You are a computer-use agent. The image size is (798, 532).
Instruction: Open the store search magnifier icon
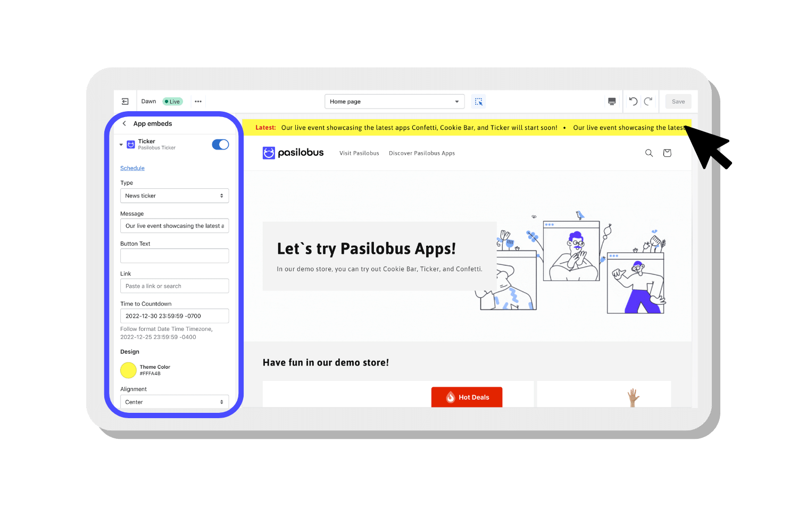point(649,153)
